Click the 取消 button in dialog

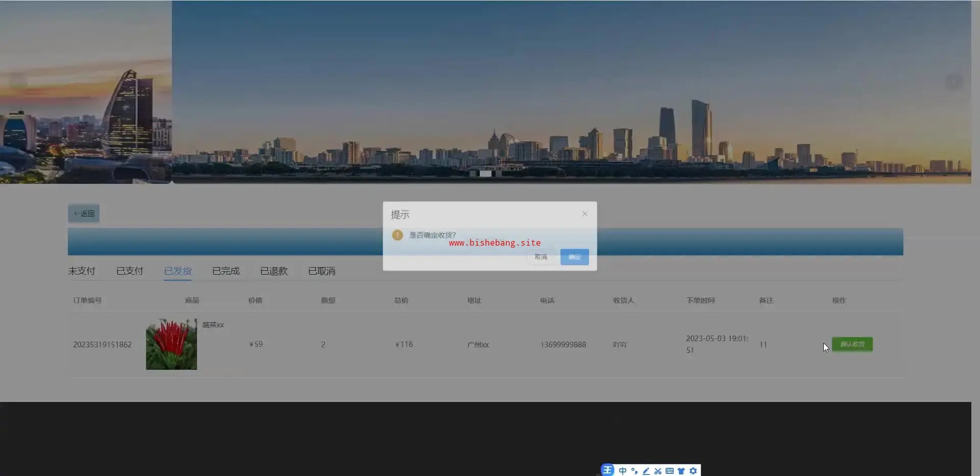pos(541,257)
